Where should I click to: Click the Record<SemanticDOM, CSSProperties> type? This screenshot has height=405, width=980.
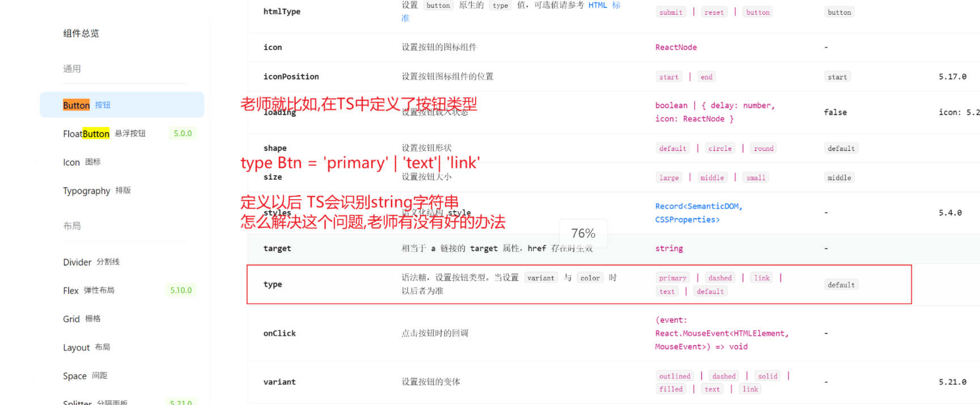[699, 213]
